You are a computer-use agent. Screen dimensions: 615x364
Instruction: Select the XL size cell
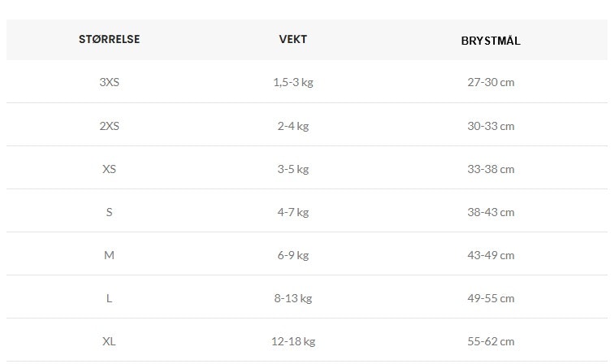109,341
